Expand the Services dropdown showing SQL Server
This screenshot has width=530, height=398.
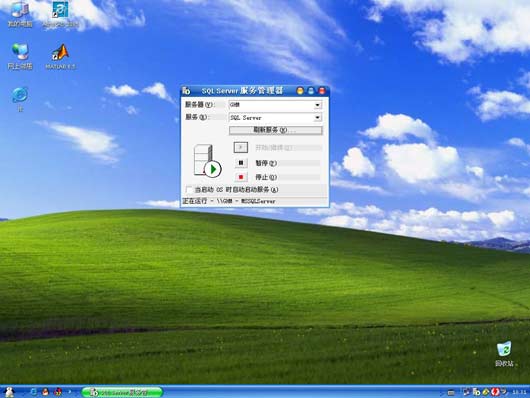[317, 118]
